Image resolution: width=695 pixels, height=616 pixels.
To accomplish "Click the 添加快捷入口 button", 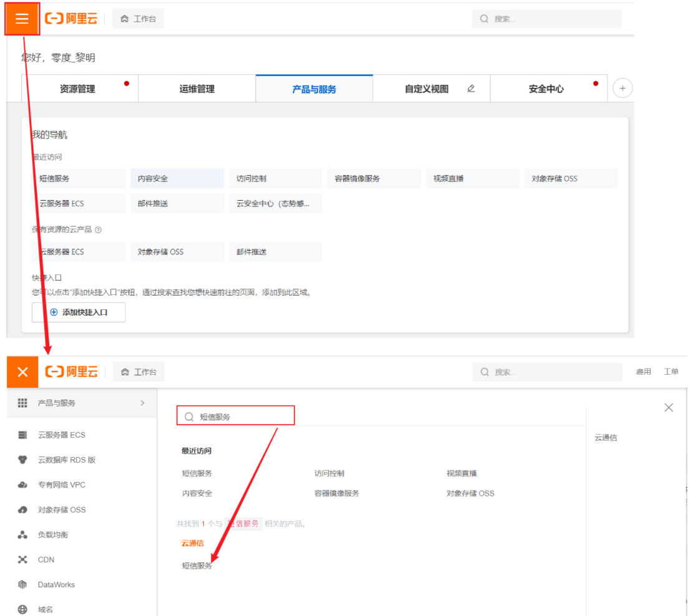I will pos(79,312).
